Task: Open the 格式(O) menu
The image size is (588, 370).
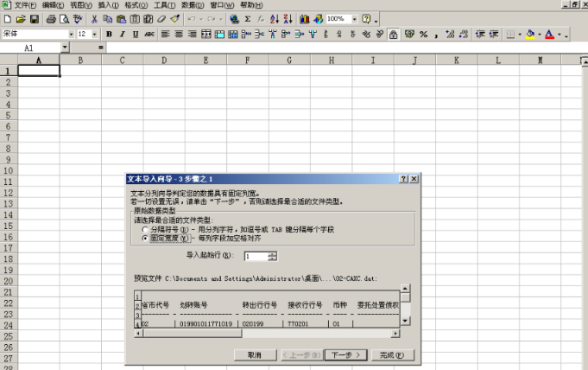Action: pos(136,5)
